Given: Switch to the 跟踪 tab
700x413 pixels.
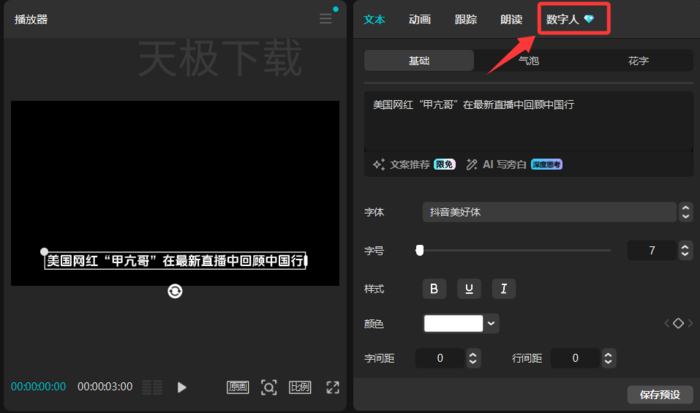Looking at the screenshot, I should click(466, 19).
